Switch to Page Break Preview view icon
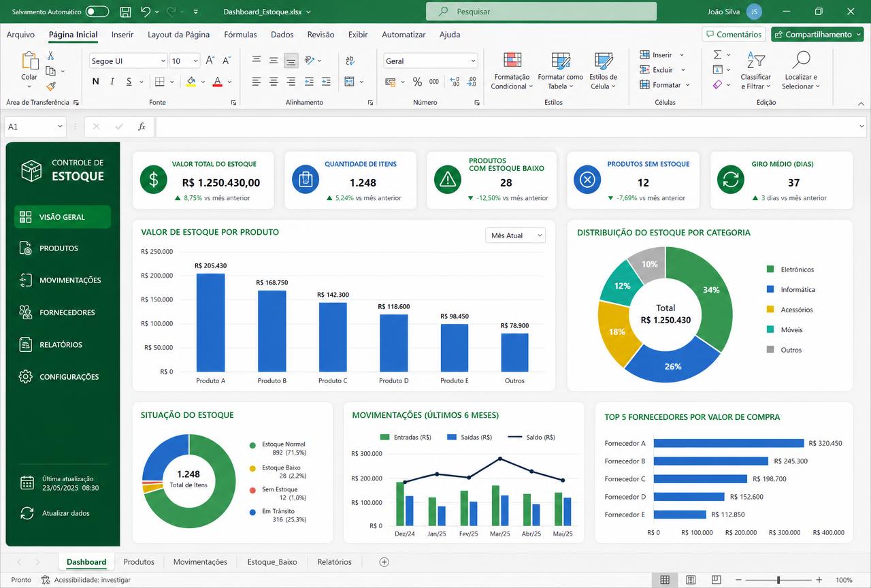Screen dimensions: 871x588 (x=716, y=580)
